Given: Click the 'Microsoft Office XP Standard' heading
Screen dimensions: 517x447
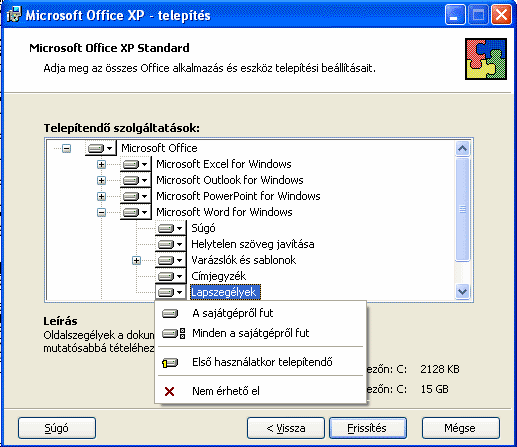Looking at the screenshot, I should (x=109, y=48).
